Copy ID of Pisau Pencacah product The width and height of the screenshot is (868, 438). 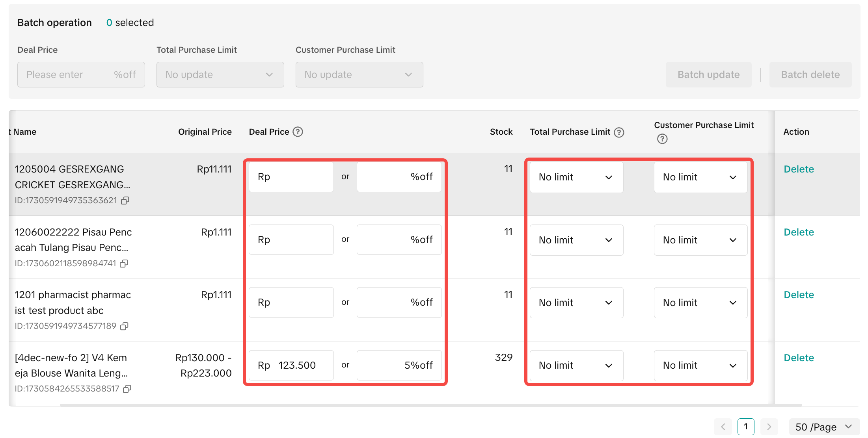pyautogui.click(x=124, y=264)
